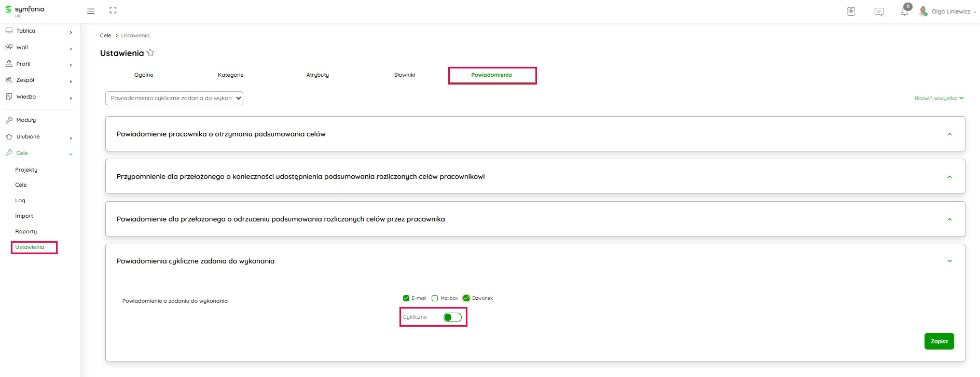980x377 pixels.
Task: Click the symfonia HR logo
Action: click(24, 10)
